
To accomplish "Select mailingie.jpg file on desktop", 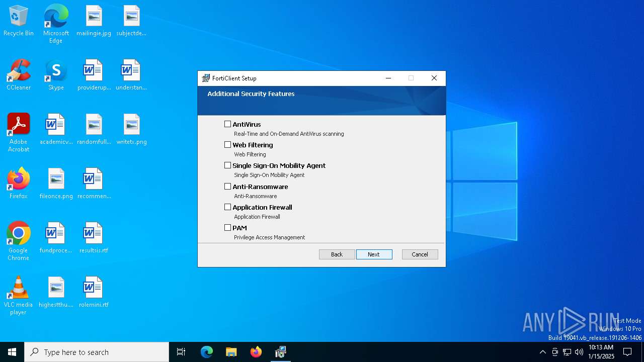I will [x=94, y=21].
